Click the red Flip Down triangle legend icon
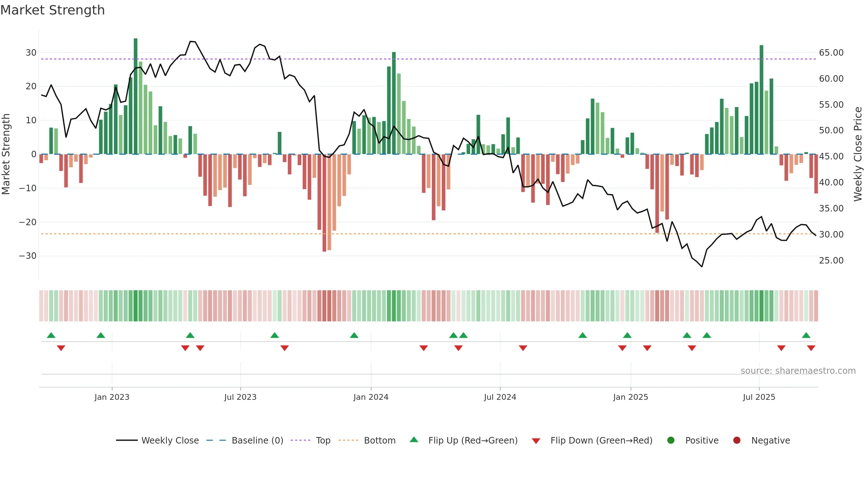 536,441
